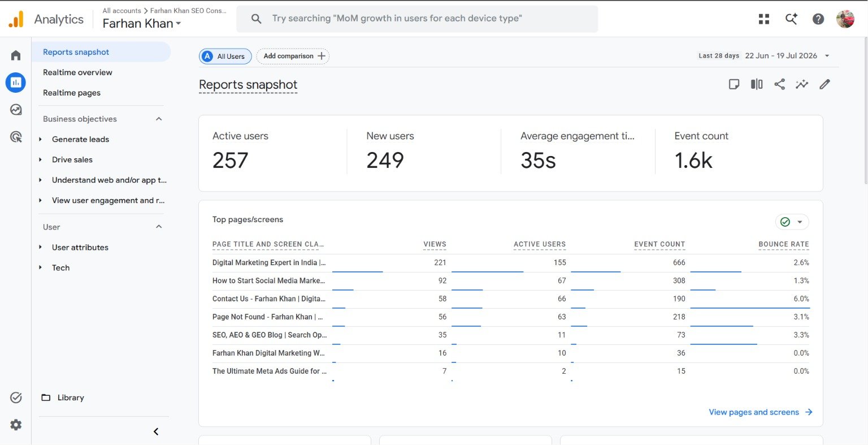868x445 pixels.
Task: Click the Last 28 days label
Action: coord(719,56)
